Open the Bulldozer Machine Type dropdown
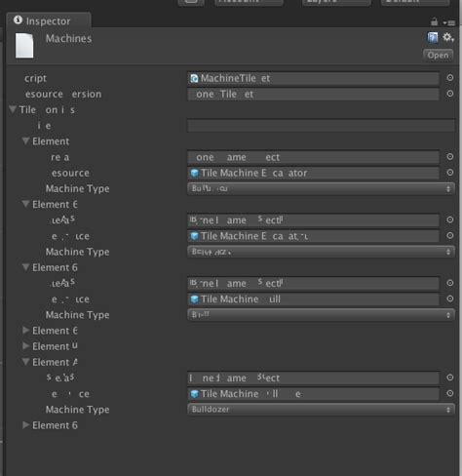 321,409
